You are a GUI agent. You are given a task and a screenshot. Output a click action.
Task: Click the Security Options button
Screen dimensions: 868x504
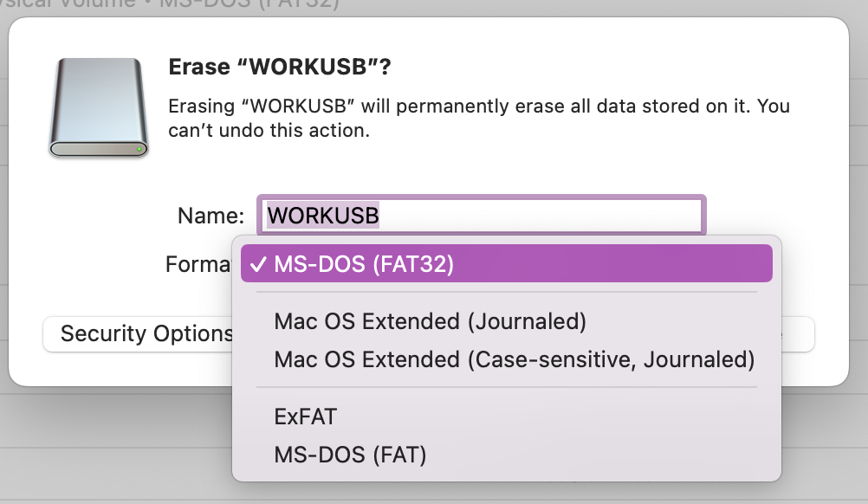coord(143,333)
